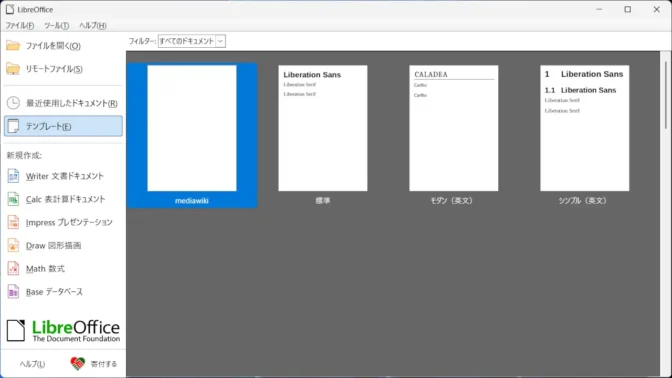672x378 pixels.
Task: Click the LibreOffice title bar icon
Action: 10,9
